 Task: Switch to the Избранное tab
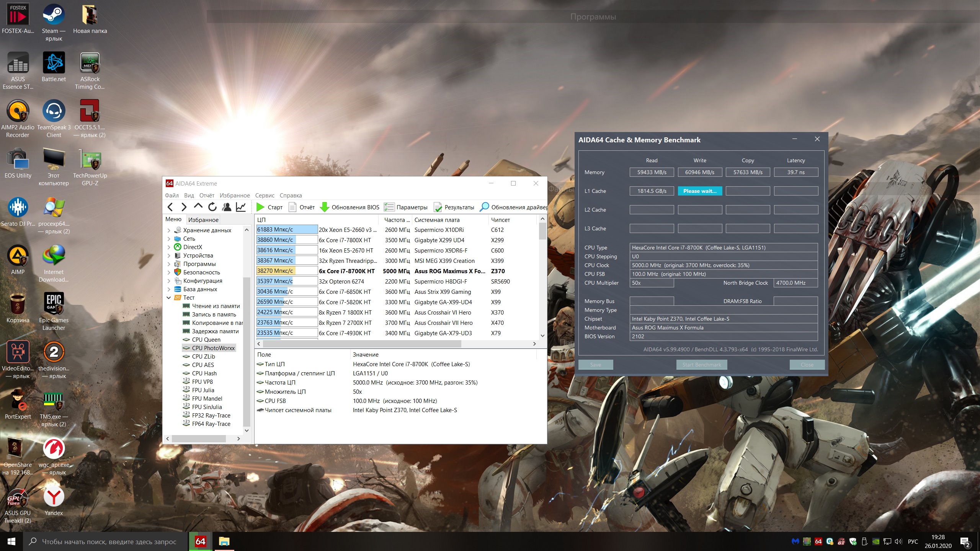click(x=203, y=220)
